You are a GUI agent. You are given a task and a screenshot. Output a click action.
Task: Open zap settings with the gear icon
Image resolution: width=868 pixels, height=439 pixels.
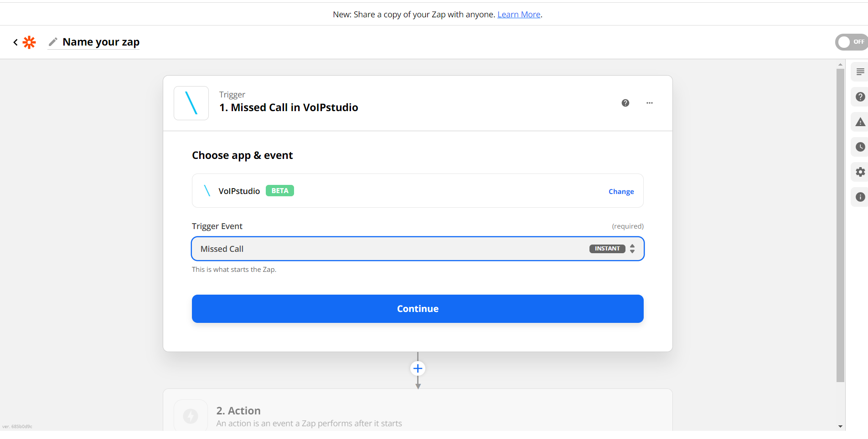click(861, 172)
